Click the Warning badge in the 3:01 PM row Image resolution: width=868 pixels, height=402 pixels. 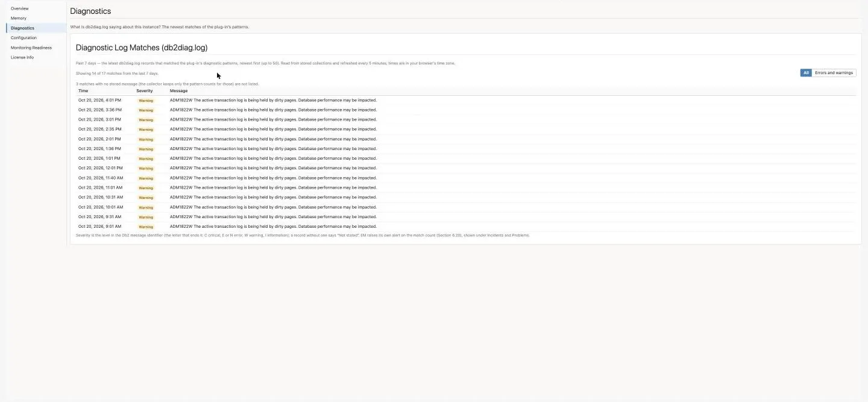(x=146, y=120)
